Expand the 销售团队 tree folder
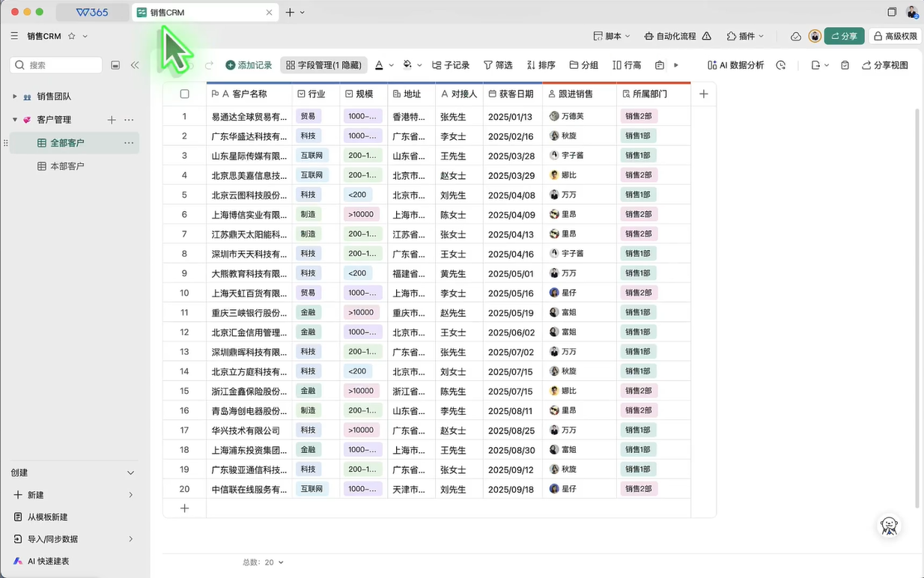This screenshot has height=578, width=924. coord(14,97)
